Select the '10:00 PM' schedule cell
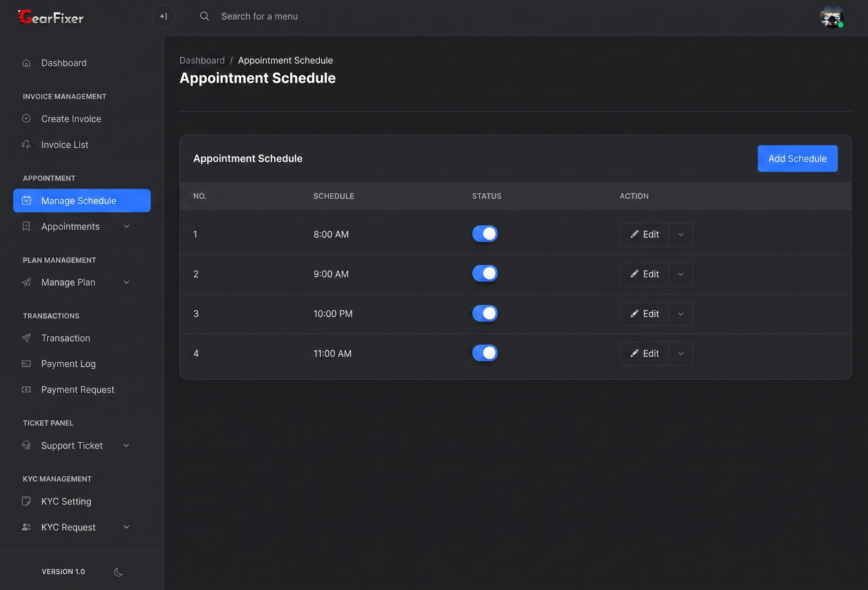The width and height of the screenshot is (868, 590). [x=333, y=313]
